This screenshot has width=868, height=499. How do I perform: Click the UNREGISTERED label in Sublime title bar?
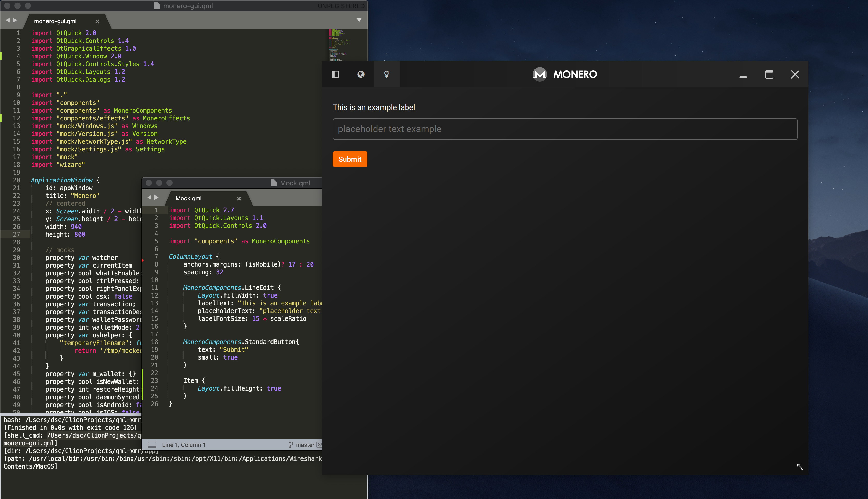341,6
